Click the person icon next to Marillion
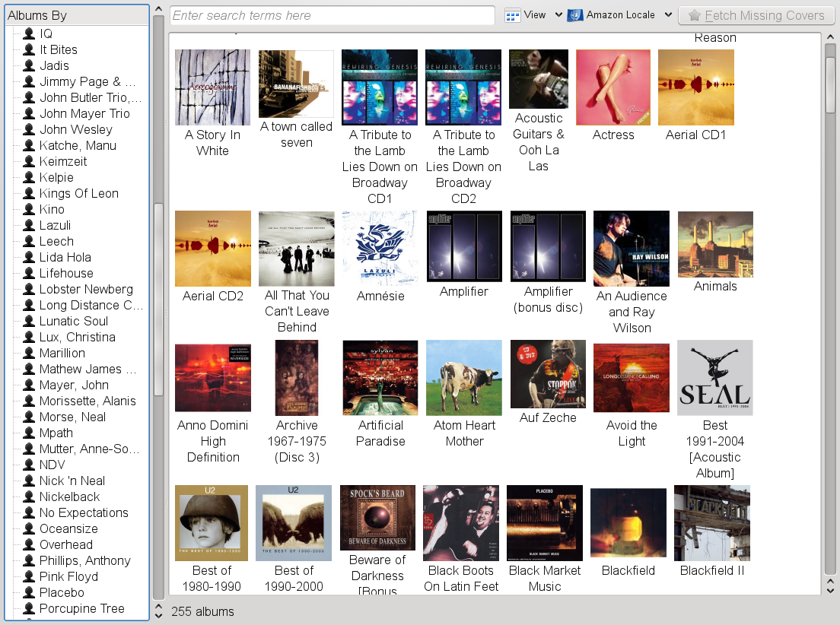 click(30, 353)
